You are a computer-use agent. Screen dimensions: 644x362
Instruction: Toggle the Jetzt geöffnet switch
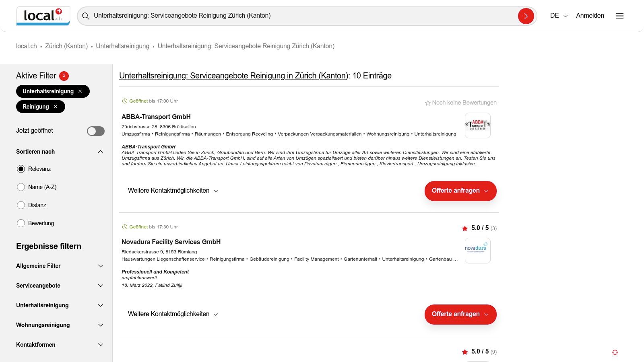click(x=96, y=131)
